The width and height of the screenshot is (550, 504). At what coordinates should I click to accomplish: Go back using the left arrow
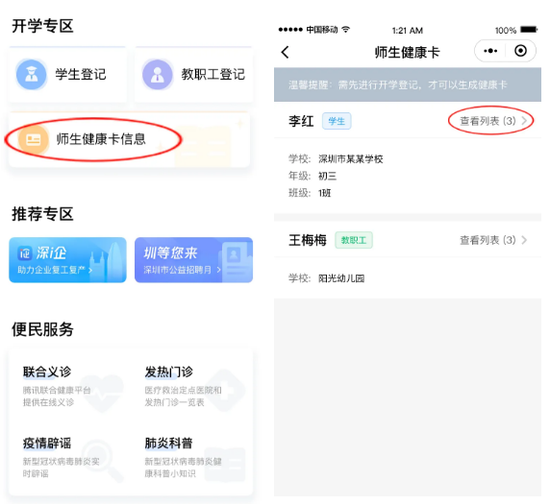pos(285,52)
